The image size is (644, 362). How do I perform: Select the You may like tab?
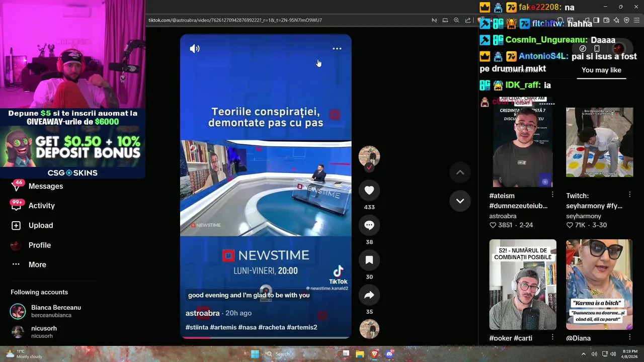(x=601, y=70)
